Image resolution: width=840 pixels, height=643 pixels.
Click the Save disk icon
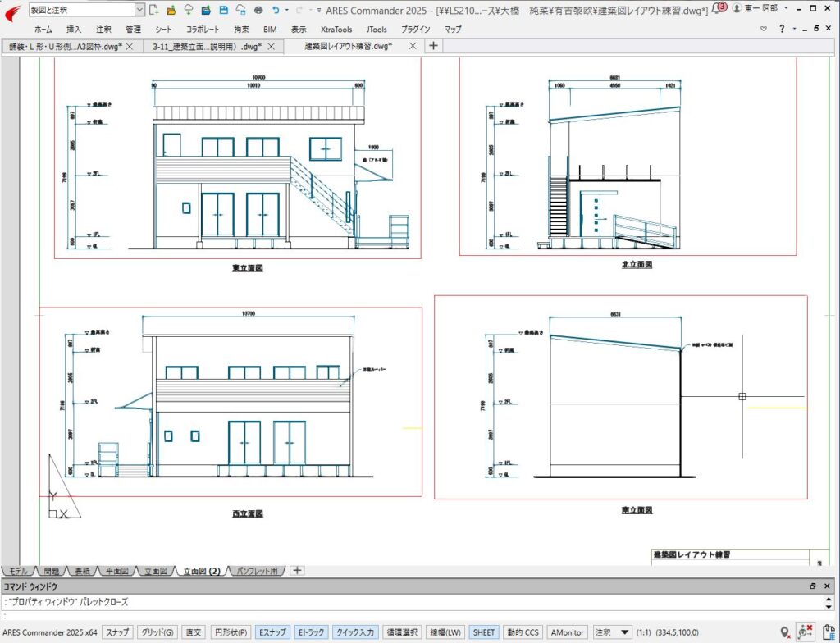223,10
